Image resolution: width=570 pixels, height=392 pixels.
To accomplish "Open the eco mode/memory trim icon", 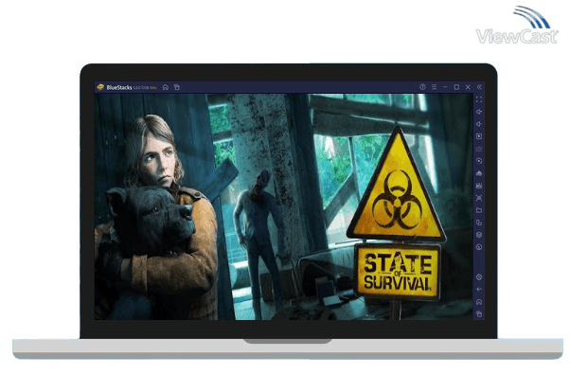I will [479, 173].
